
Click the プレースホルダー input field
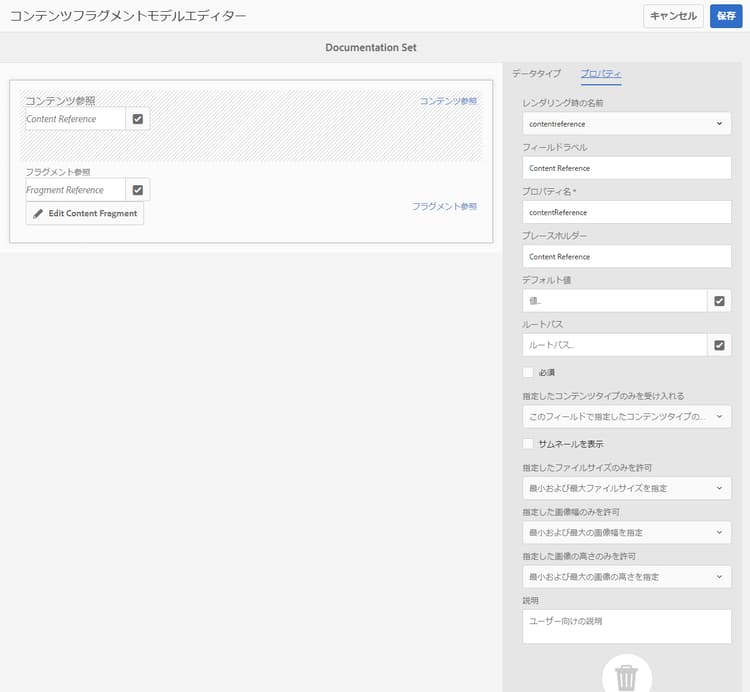[x=627, y=257]
